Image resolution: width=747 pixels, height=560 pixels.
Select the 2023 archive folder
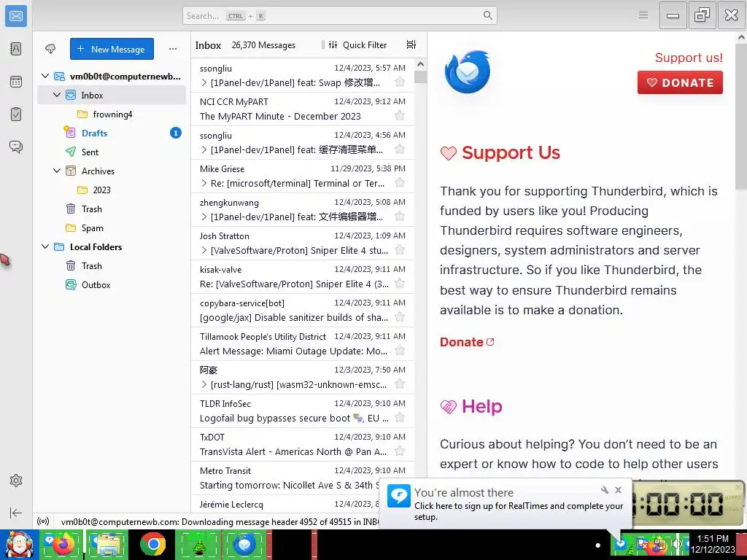(x=112, y=190)
